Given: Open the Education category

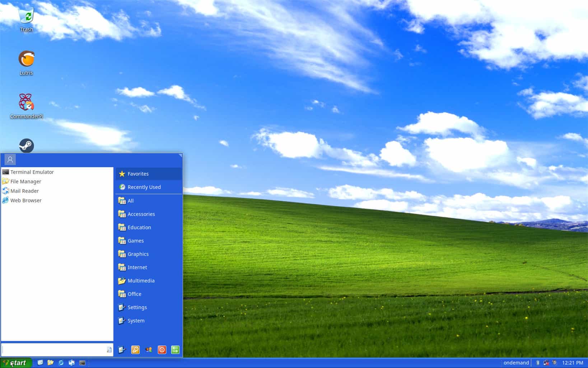Looking at the screenshot, I should tap(149, 227).
